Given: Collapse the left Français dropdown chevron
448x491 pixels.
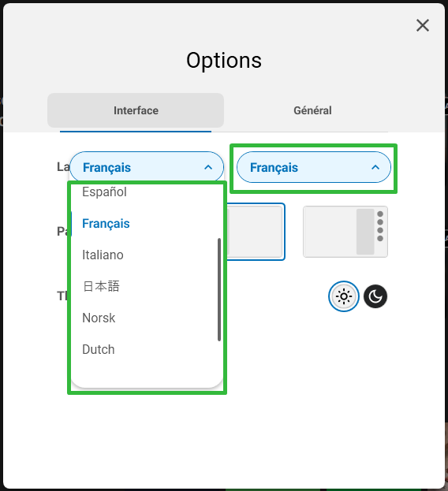Looking at the screenshot, I should (x=208, y=168).
